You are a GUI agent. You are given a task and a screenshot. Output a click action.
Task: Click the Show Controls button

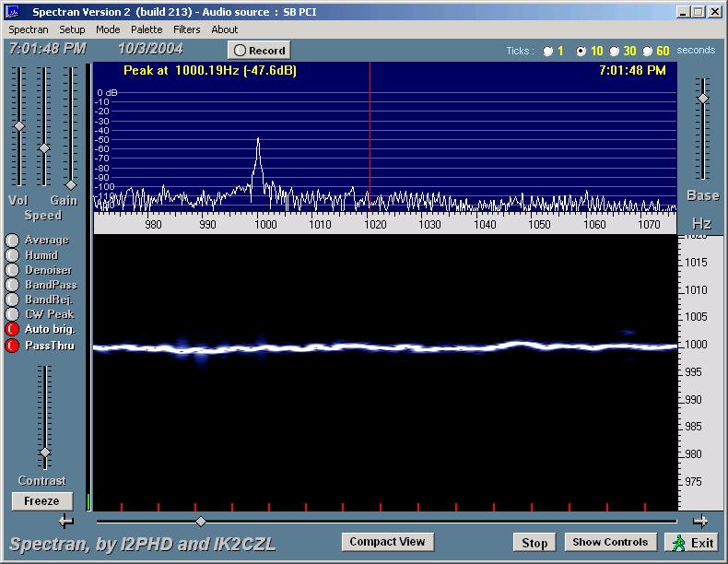(611, 542)
